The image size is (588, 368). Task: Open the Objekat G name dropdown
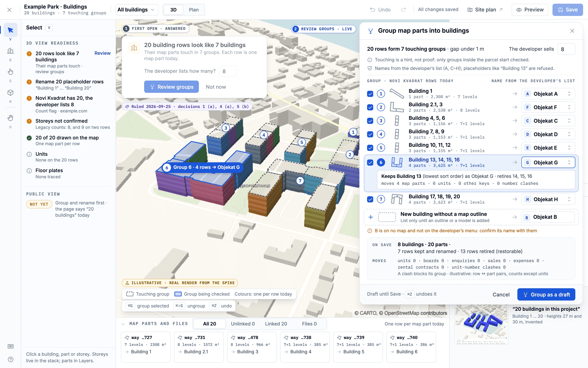point(548,163)
